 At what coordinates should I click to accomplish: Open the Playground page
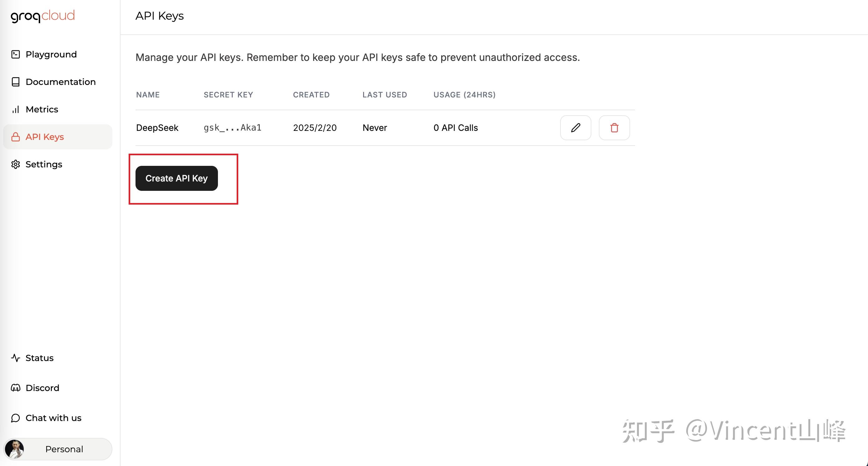tap(51, 54)
